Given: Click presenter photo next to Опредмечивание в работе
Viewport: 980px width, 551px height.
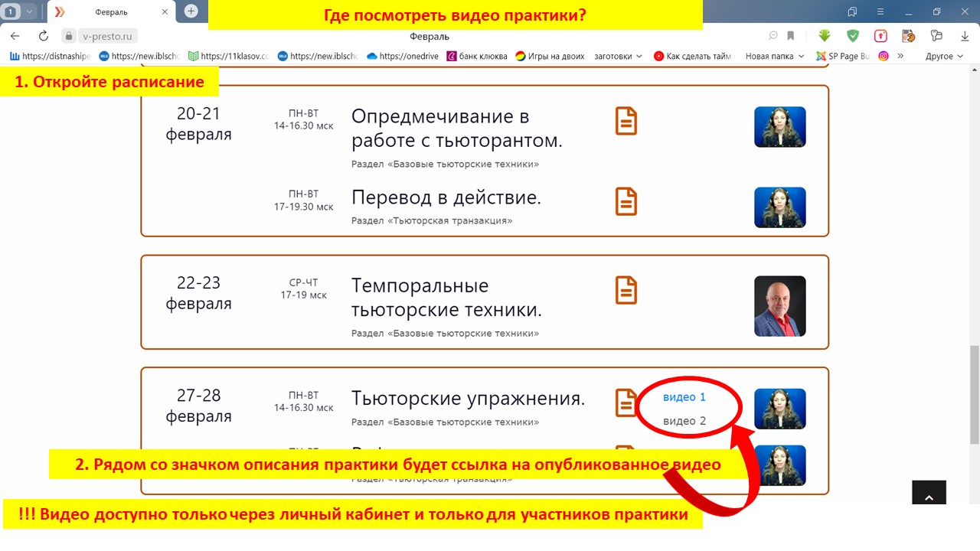Looking at the screenshot, I should 780,127.
